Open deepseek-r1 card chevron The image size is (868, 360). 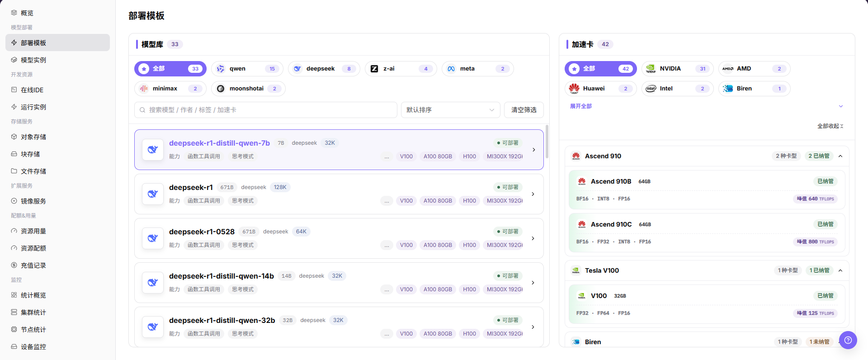pos(533,194)
